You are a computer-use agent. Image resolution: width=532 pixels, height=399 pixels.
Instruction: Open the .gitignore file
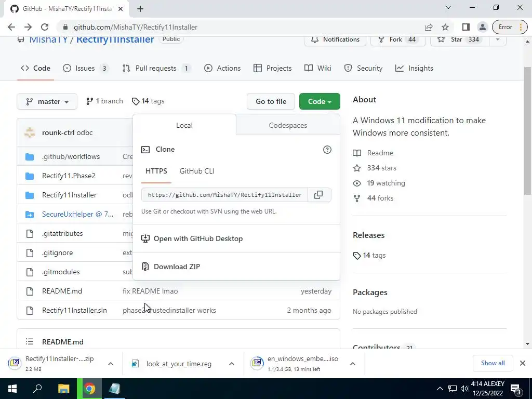(x=57, y=253)
